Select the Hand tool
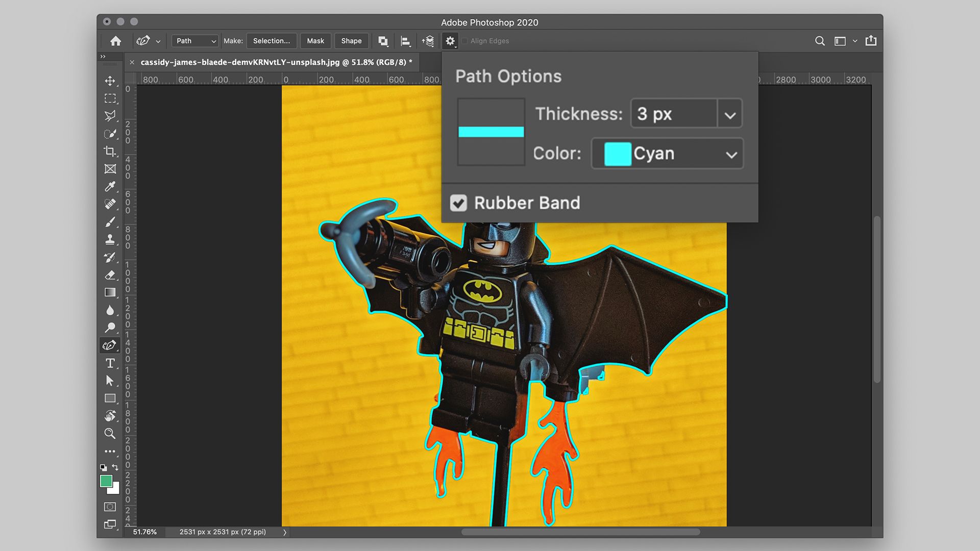This screenshot has width=980, height=551. click(110, 416)
